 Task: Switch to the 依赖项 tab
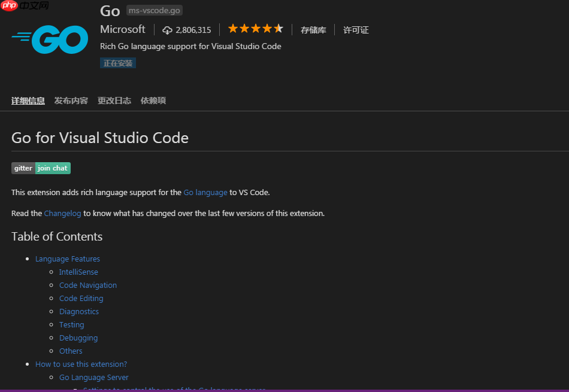153,101
